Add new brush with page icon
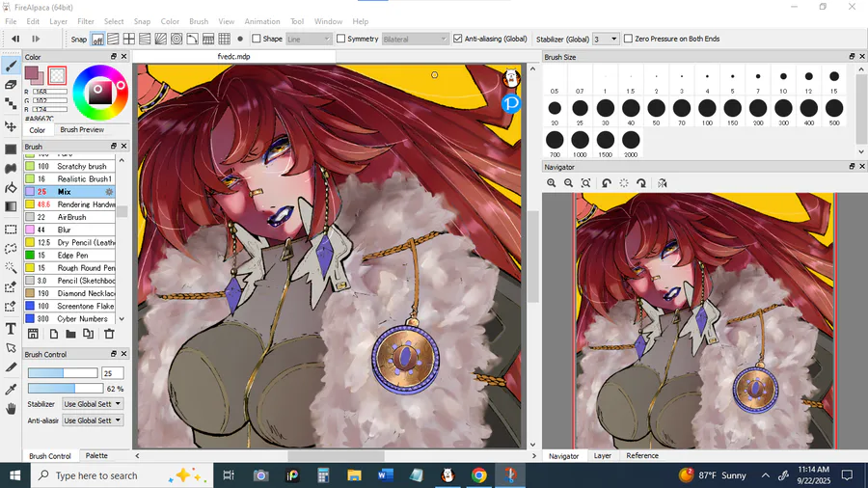868x488 pixels. pos(54,334)
